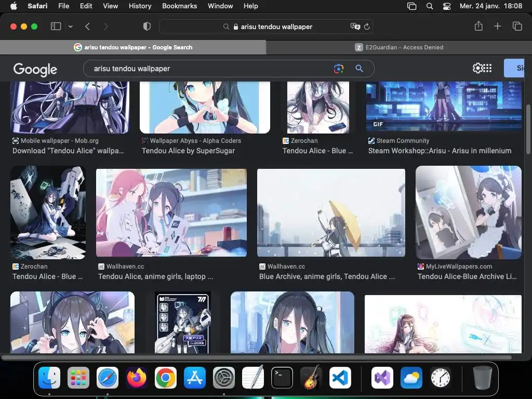Image resolution: width=532 pixels, height=399 pixels.
Task: Open TextEdit from the Dock
Action: 253,377
